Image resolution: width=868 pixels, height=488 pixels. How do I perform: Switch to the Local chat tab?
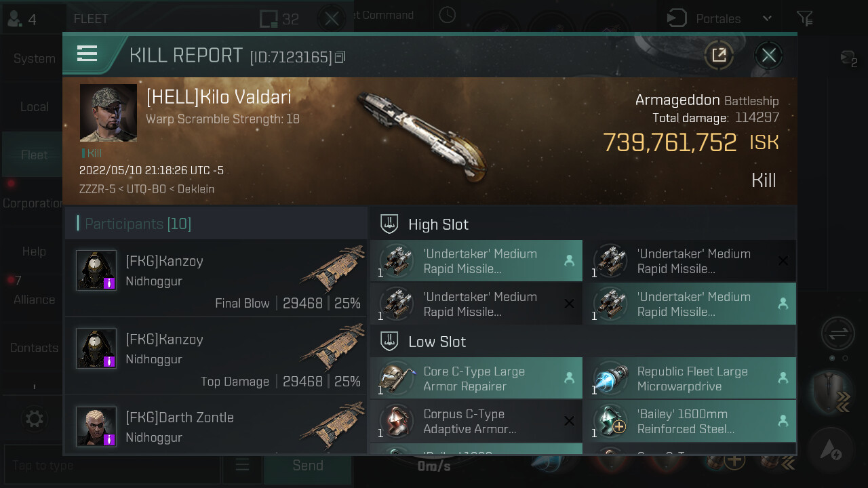(34, 106)
